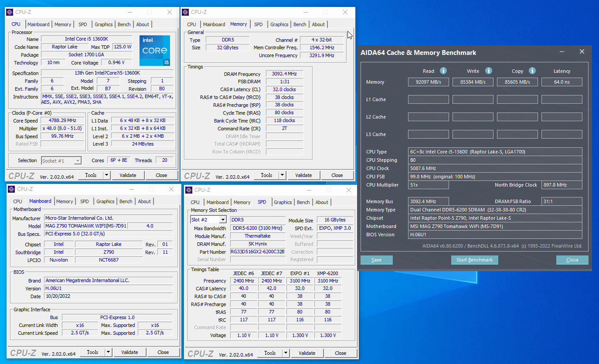Click the BIOS Date value '10/20/2022'
This screenshot has width=599, height=364.
[109, 296]
